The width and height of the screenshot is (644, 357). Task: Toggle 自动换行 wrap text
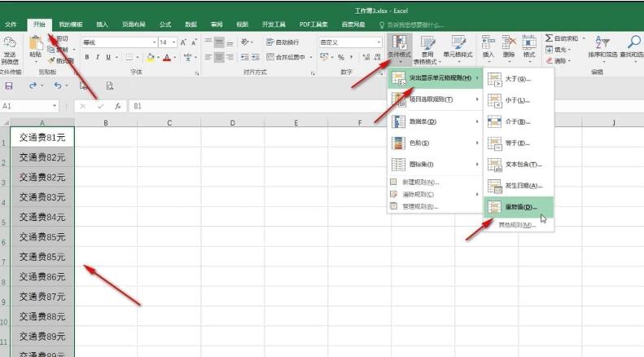click(x=283, y=42)
